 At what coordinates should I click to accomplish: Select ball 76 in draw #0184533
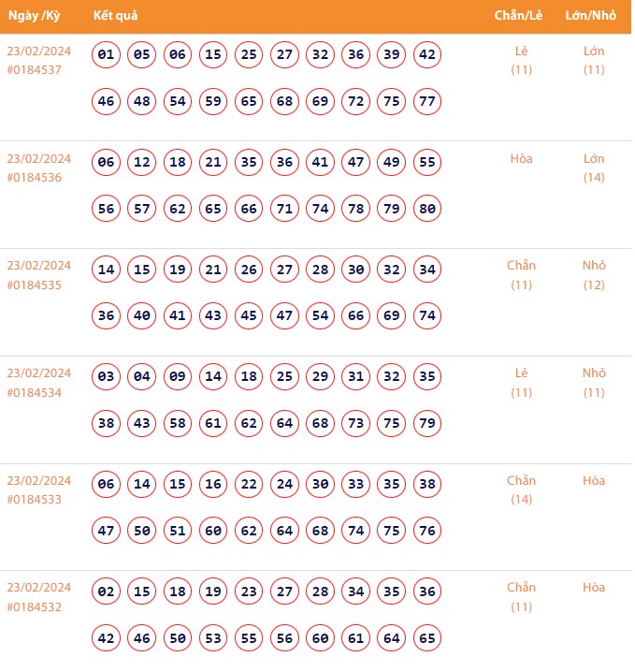coord(427,531)
